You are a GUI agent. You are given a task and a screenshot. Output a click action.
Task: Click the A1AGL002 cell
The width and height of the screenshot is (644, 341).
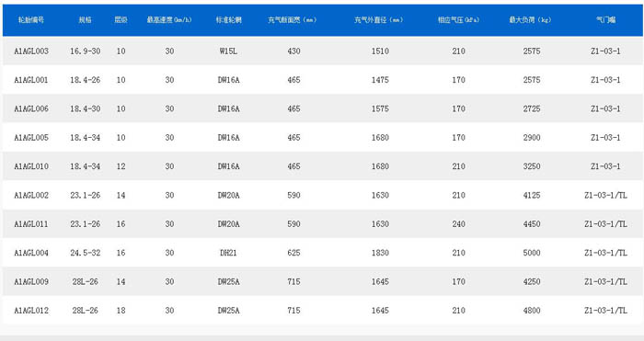31,196
